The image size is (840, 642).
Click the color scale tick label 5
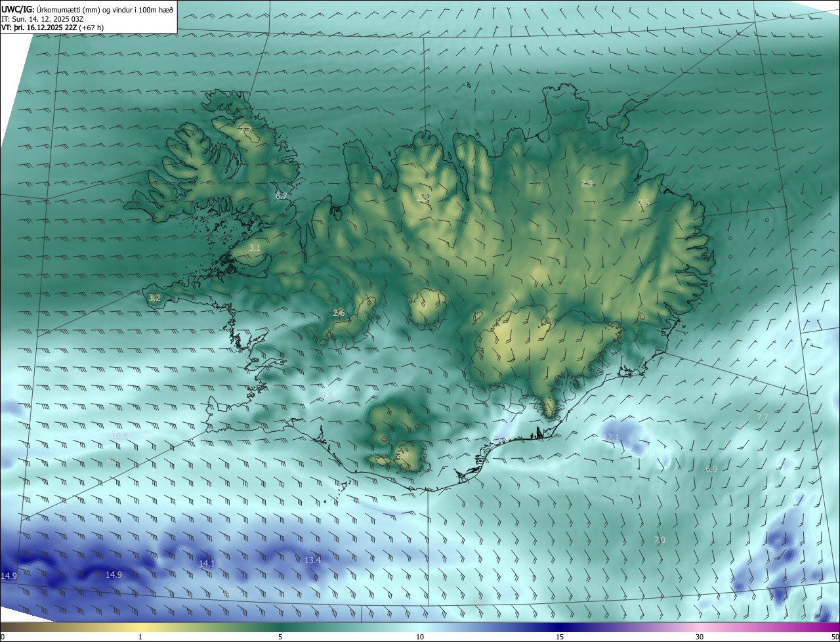click(280, 637)
